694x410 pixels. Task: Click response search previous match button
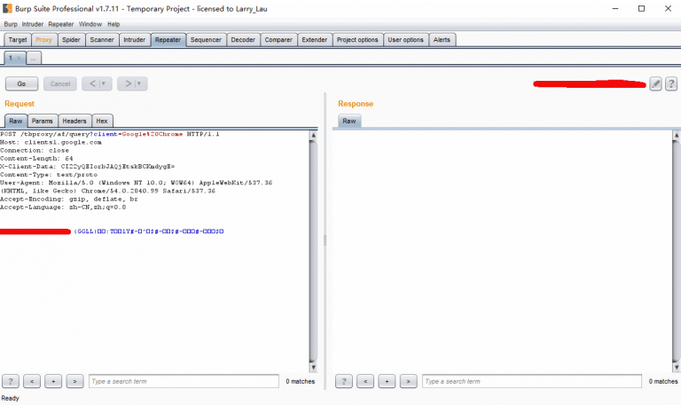[365, 381]
